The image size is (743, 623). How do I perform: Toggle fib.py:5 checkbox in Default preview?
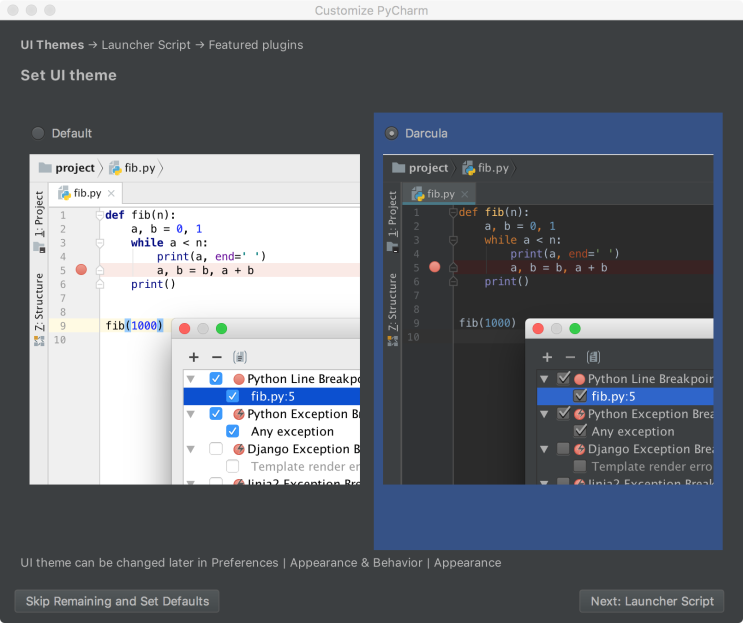pos(232,396)
